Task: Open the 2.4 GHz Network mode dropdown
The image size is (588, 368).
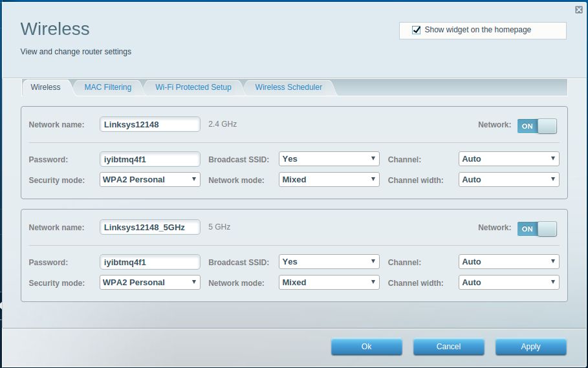Action: tap(329, 180)
